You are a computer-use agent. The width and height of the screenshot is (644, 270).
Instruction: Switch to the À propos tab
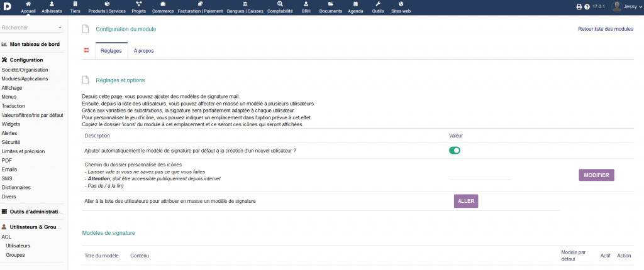(144, 51)
